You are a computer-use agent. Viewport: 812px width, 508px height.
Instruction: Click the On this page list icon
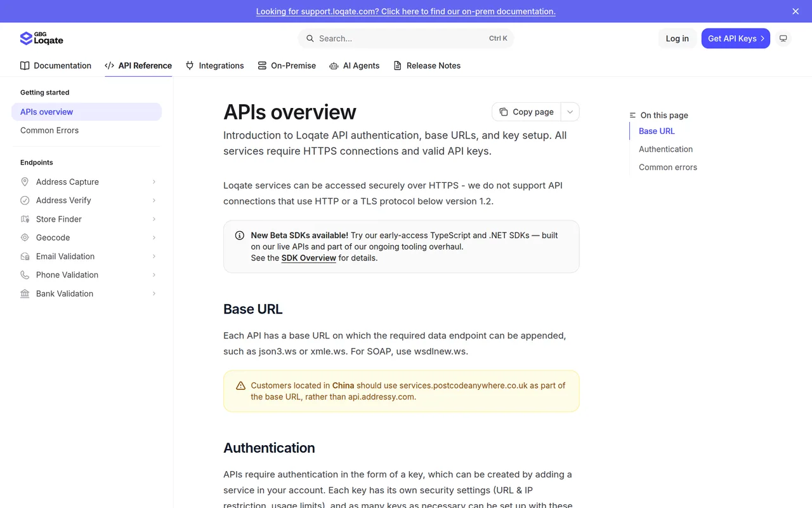[632, 116]
